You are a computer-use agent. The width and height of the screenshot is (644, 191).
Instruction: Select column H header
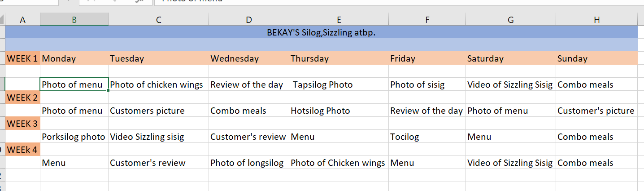596,19
